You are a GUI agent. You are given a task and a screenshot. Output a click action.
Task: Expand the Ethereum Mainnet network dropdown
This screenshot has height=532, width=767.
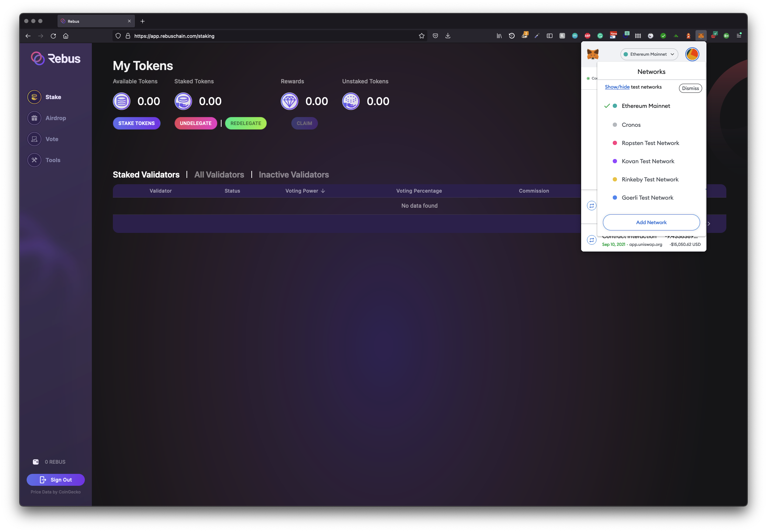click(649, 54)
